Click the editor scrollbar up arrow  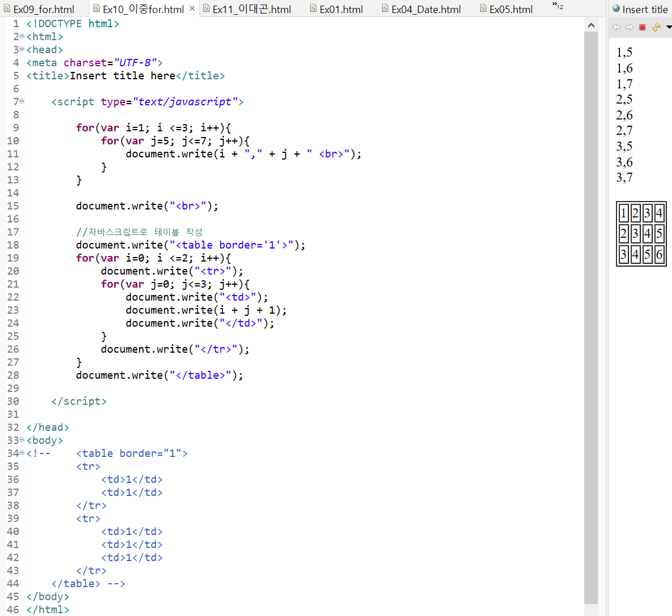point(591,25)
